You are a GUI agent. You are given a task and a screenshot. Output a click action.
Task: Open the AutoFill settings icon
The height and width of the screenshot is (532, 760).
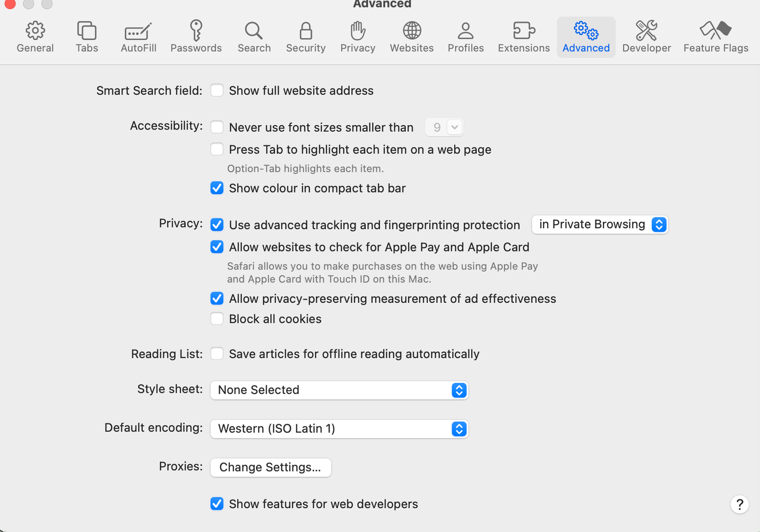point(138,36)
